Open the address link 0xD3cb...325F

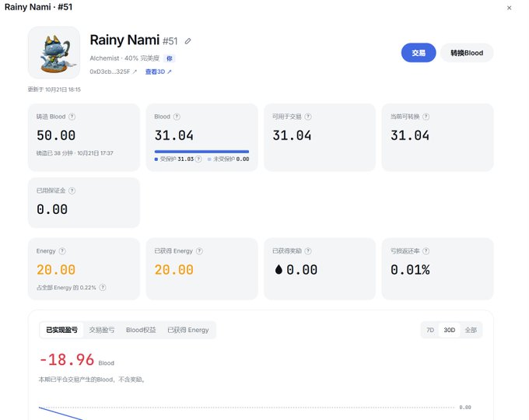(113, 72)
